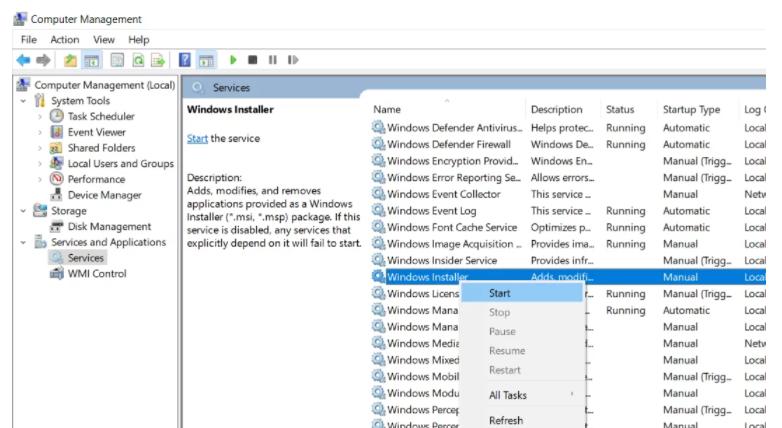Select Performance in the tree

point(96,180)
